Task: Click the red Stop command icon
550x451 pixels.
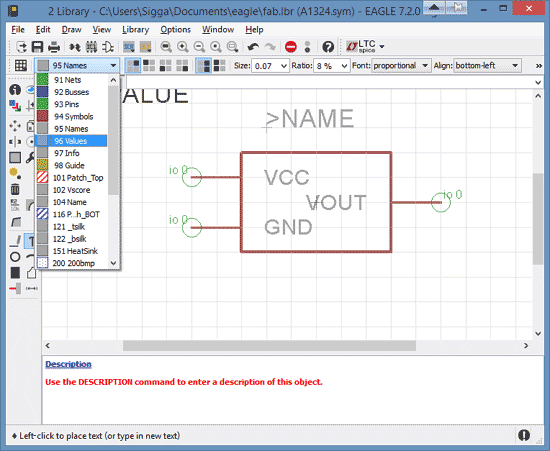Action: coord(290,47)
